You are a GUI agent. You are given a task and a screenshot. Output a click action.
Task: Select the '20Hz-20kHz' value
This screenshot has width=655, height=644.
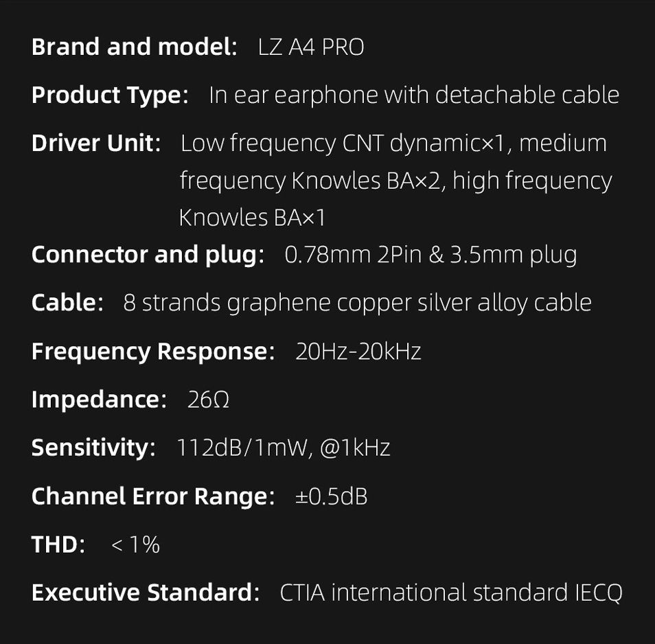[x=358, y=352]
